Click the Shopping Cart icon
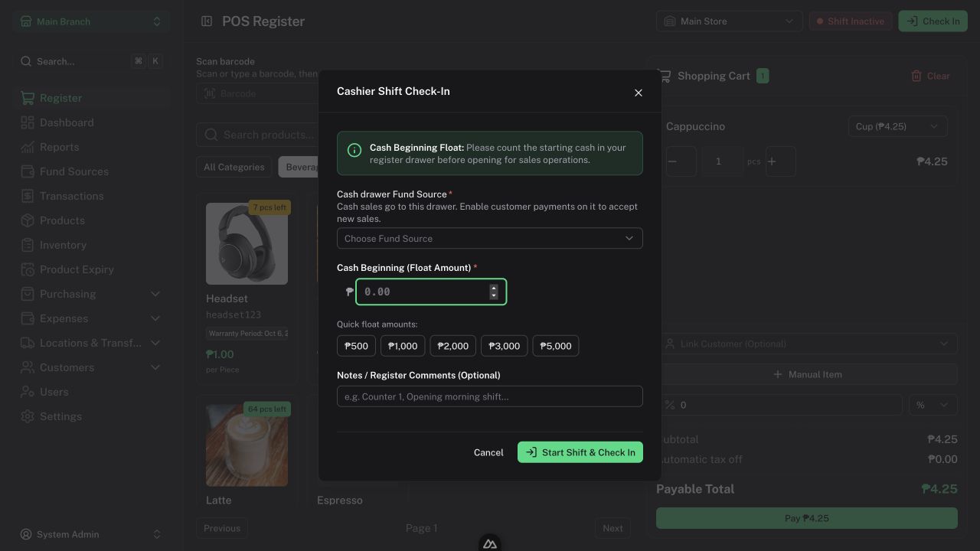Screen dimensions: 980x551 pyautogui.click(x=664, y=76)
